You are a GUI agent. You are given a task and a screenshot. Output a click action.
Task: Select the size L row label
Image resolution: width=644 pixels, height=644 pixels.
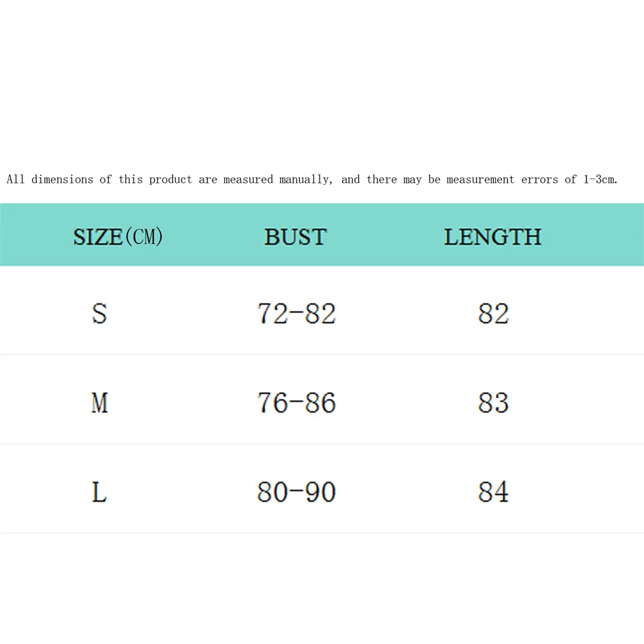coord(99,493)
